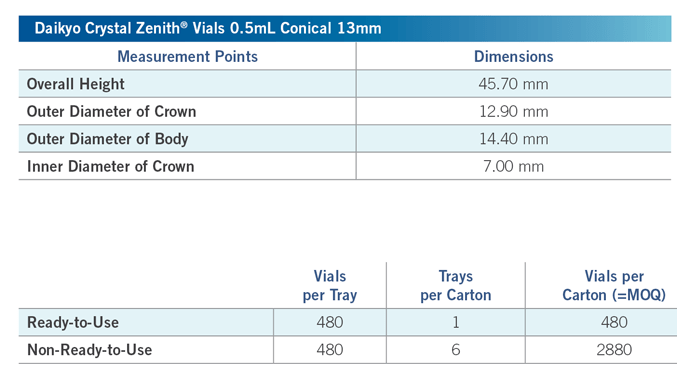The image size is (677, 367).
Task: Click the Ready-to-Use trays per carton value 1
Action: [x=456, y=323]
